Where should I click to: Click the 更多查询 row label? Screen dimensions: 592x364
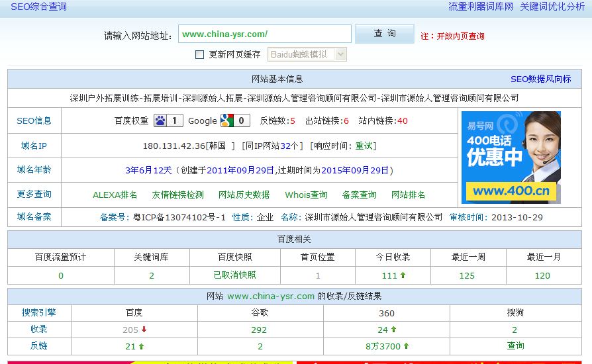[34, 195]
